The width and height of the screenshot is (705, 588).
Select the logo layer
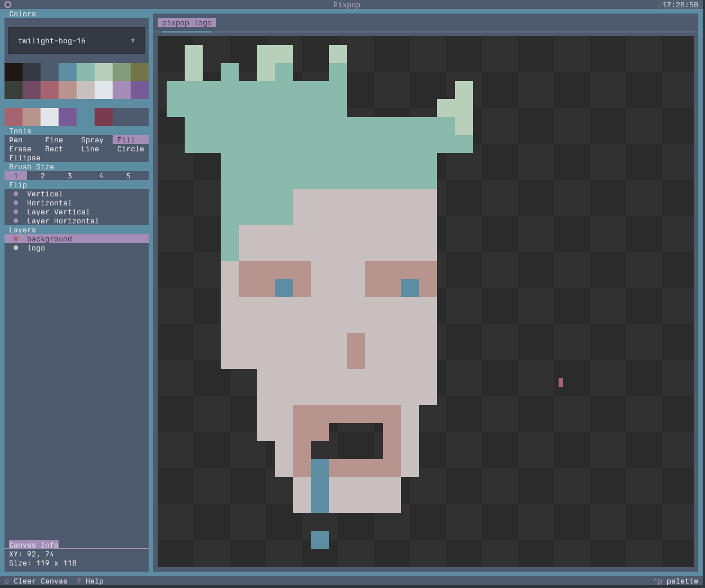tap(77, 248)
